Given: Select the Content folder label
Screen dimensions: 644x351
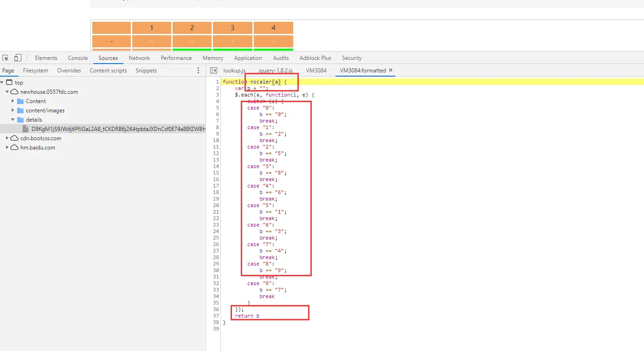Looking at the screenshot, I should pyautogui.click(x=36, y=101).
